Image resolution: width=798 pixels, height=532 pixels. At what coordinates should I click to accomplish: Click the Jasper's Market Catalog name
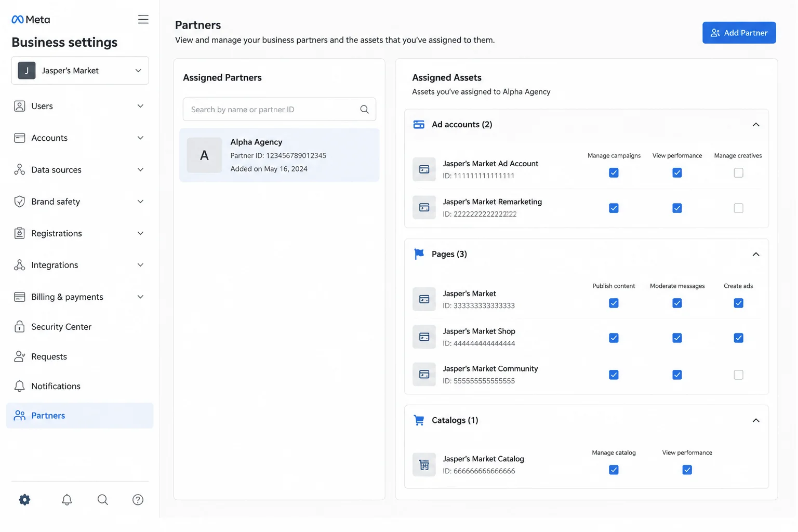pyautogui.click(x=483, y=459)
